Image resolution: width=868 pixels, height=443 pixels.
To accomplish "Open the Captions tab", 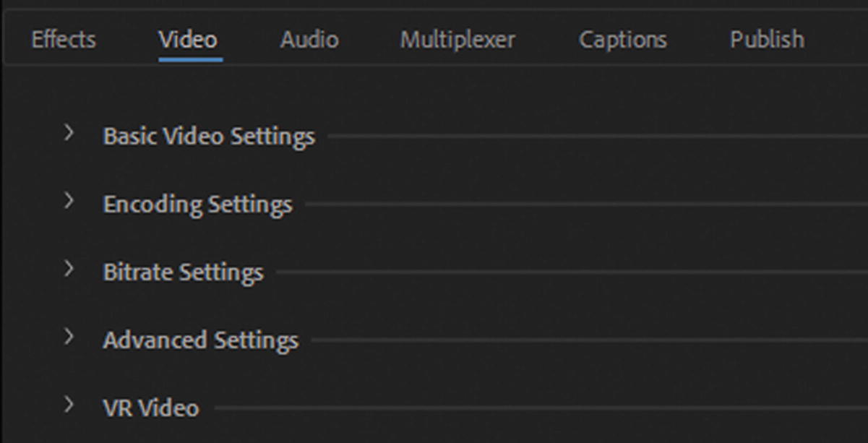I will pos(622,39).
